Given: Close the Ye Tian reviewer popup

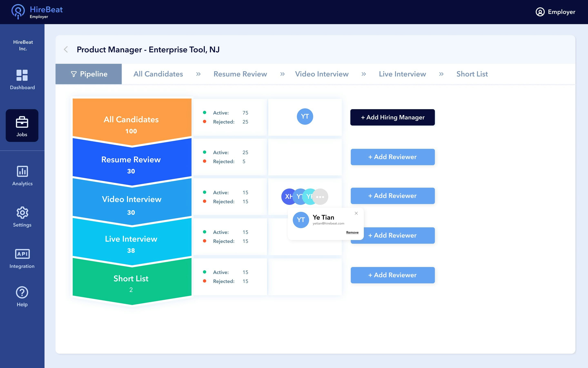Looking at the screenshot, I should click(x=356, y=213).
